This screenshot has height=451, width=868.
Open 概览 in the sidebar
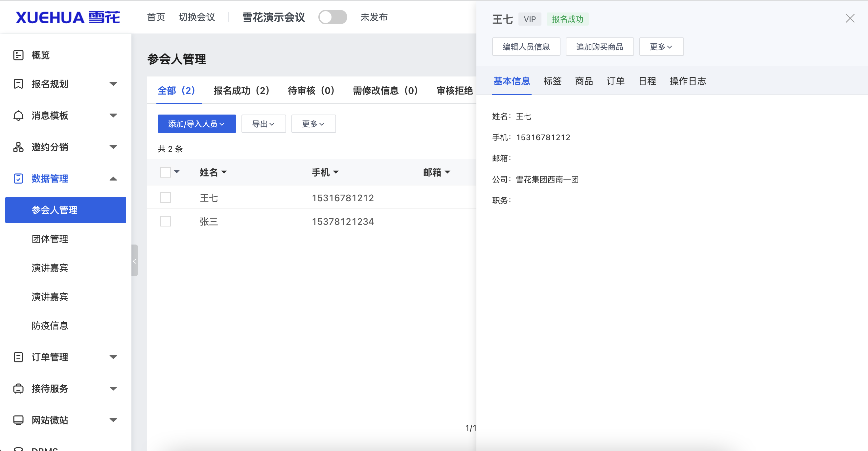(40, 55)
